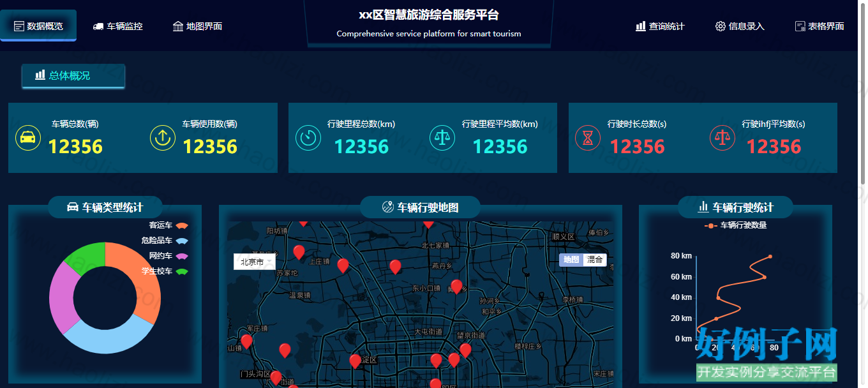The height and width of the screenshot is (388, 868).
Task: Click the red scales icon for 行驶ihfj平均数
Action: tap(722, 137)
